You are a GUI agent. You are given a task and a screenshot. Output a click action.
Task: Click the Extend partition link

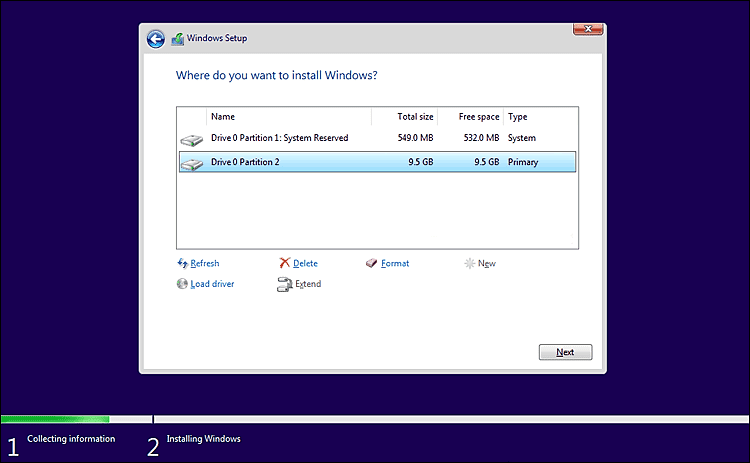pyautogui.click(x=308, y=284)
